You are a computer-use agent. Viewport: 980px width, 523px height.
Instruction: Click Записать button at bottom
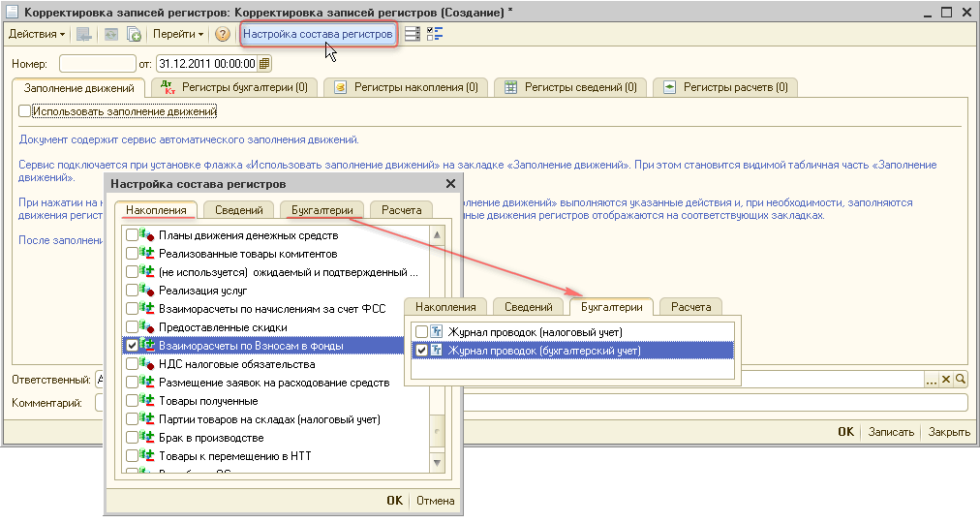click(x=890, y=432)
